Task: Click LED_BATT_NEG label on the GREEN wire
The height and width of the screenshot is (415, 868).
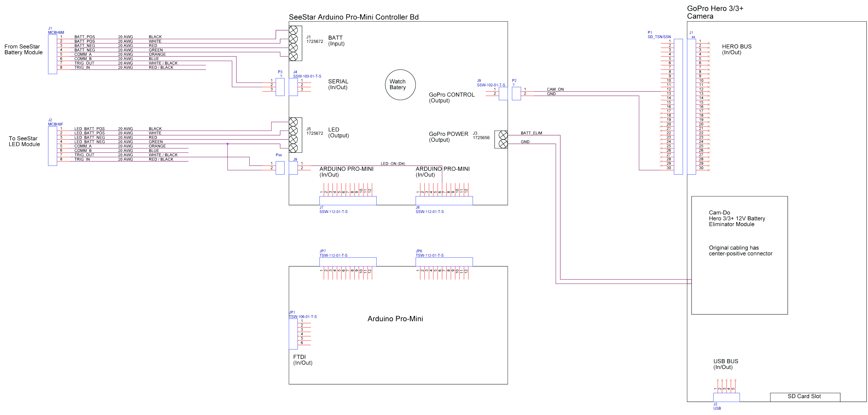Action: pos(89,142)
